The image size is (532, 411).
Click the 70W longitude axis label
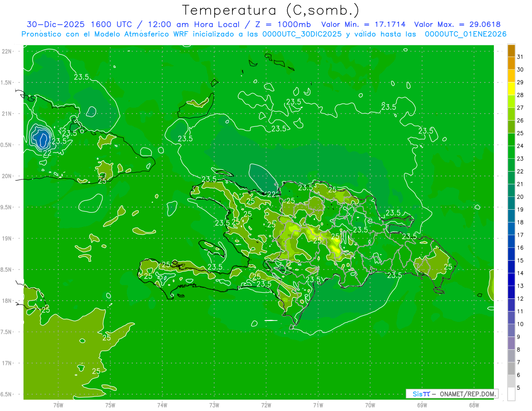[x=370, y=405]
